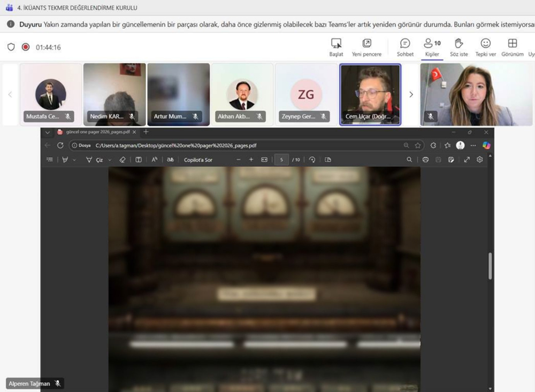Expand the Çiz draw tool options
This screenshot has height=392, width=535.
(x=110, y=160)
